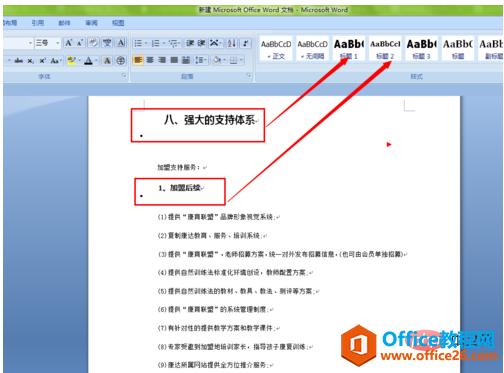
Task: Click the Decrease Indent icon
Action: pyautogui.click(x=190, y=43)
